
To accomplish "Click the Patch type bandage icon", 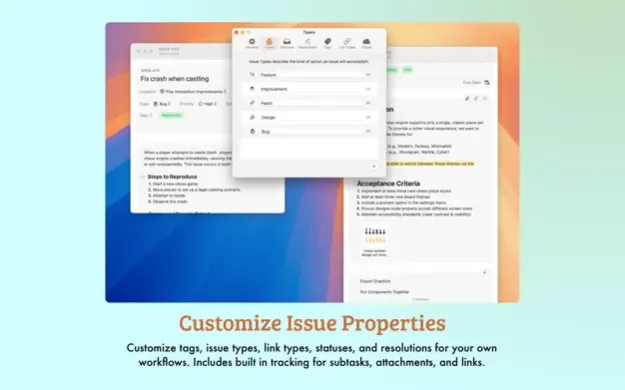I will (x=252, y=103).
